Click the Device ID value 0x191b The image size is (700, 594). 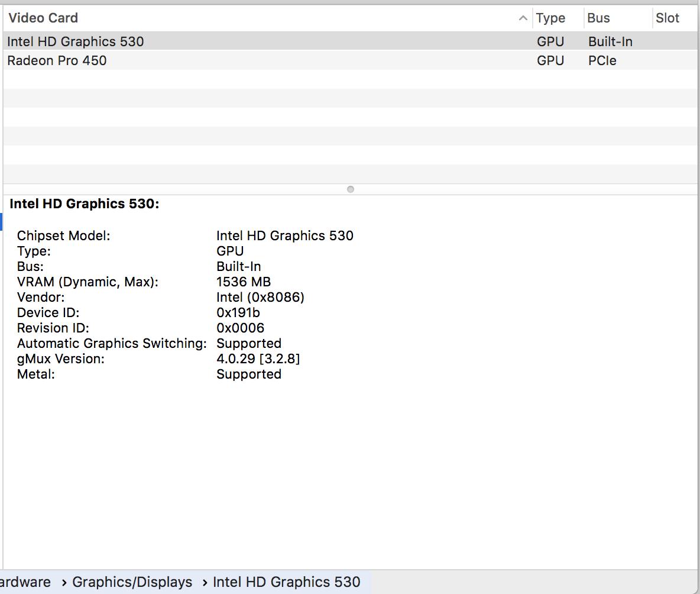(238, 312)
